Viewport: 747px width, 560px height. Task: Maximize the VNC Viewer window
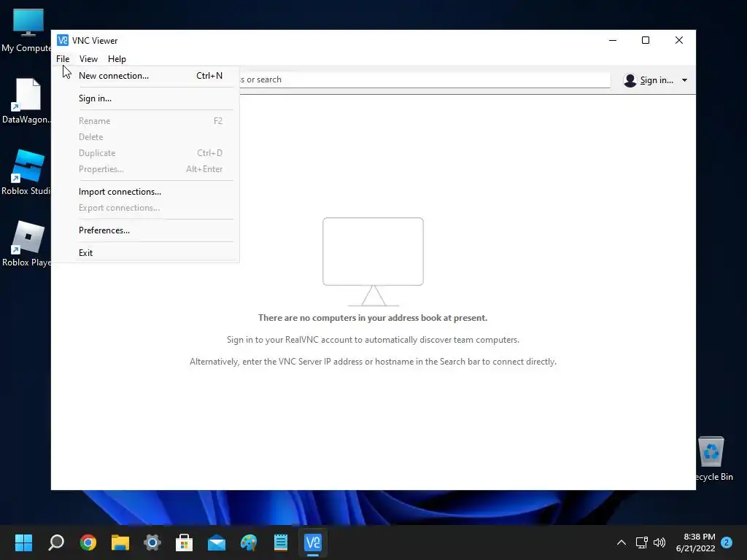[x=646, y=41]
